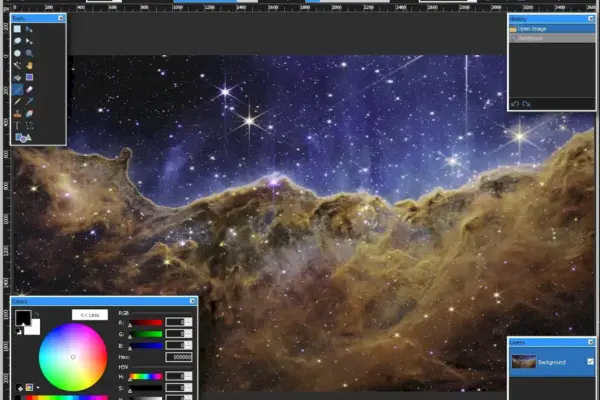This screenshot has width=600, height=400.
Task: Select the Lasso Select tool
Action: [x=17, y=41]
